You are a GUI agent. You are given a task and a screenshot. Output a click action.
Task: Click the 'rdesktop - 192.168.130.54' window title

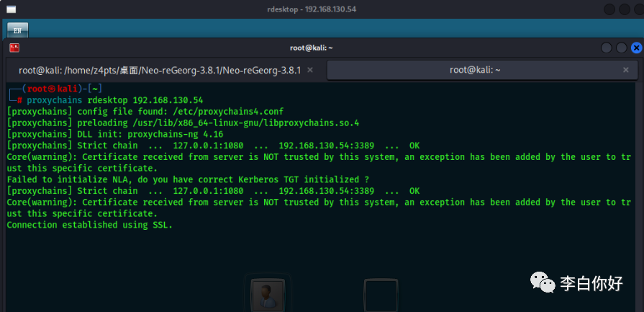[312, 9]
